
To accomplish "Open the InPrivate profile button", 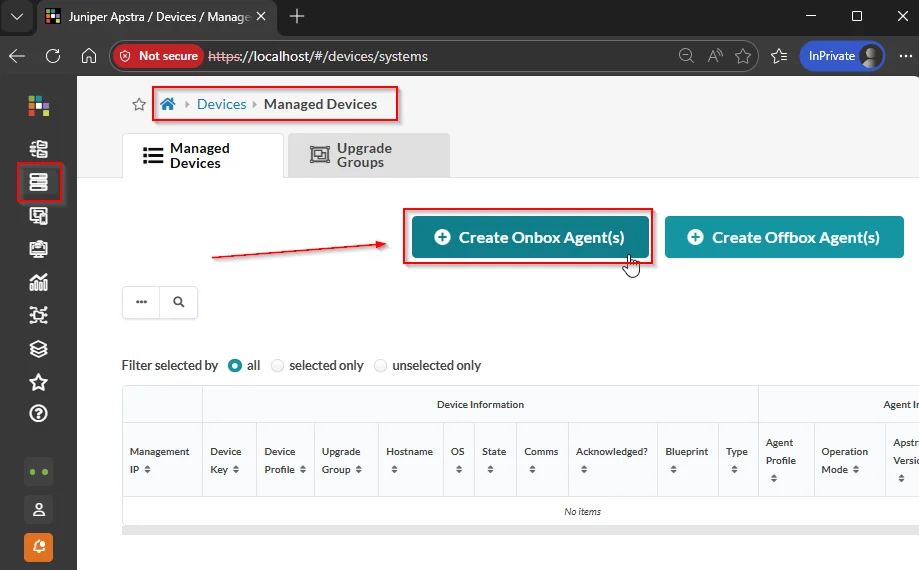I will [842, 56].
